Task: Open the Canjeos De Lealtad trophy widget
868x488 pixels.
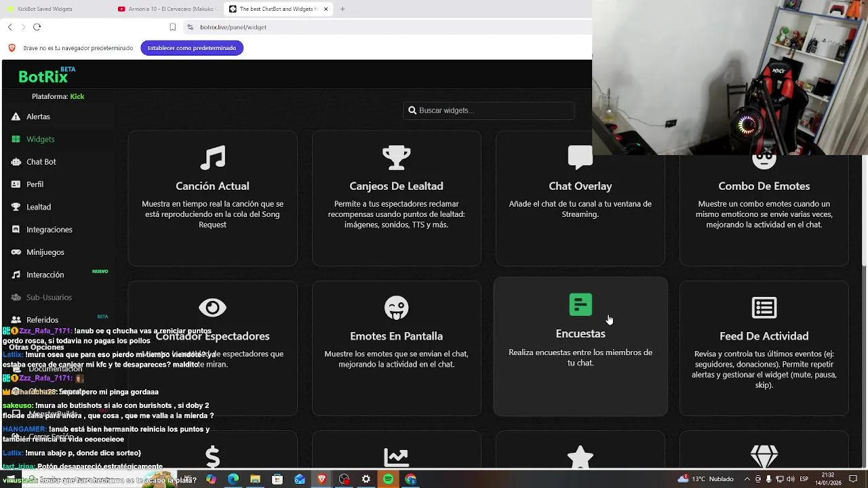Action: 396,198
